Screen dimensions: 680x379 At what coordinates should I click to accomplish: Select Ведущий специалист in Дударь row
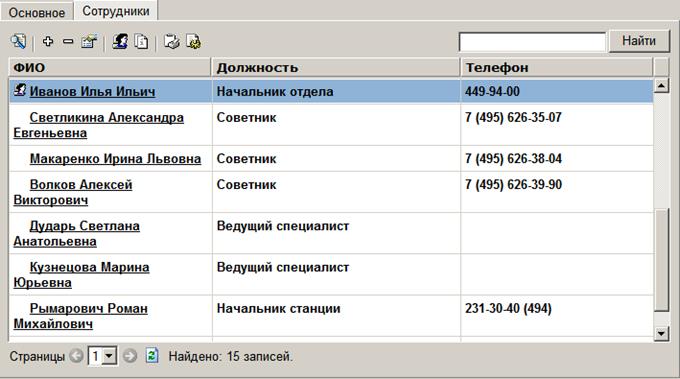(336, 233)
